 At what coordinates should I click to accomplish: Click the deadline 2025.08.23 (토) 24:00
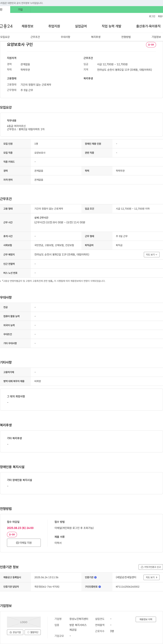click(x=20, y=528)
